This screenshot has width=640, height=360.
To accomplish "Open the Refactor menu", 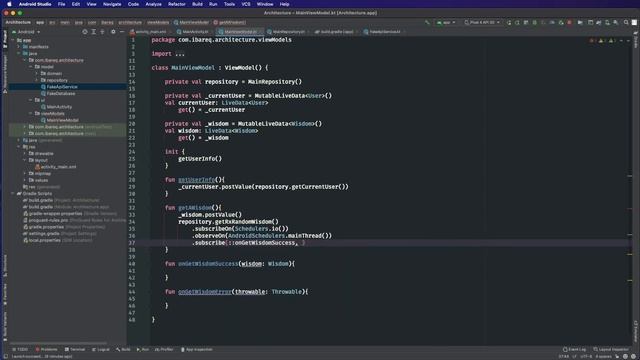I will (x=177, y=4).
